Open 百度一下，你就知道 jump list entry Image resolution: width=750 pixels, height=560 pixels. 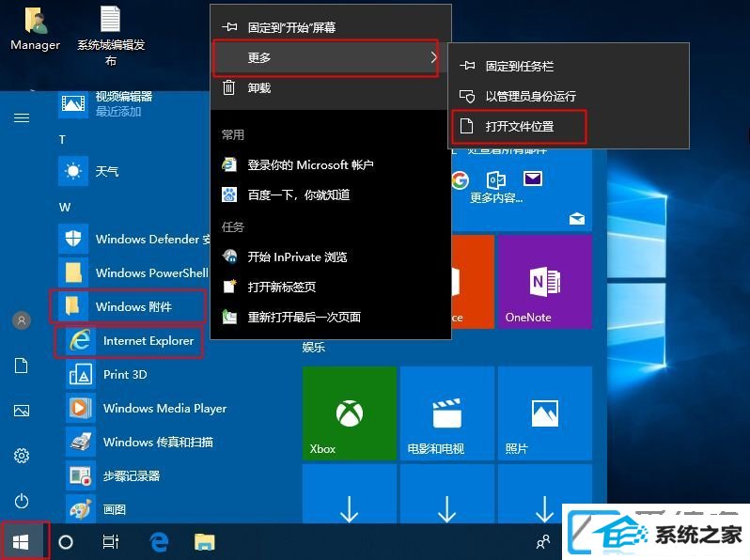tap(331, 194)
